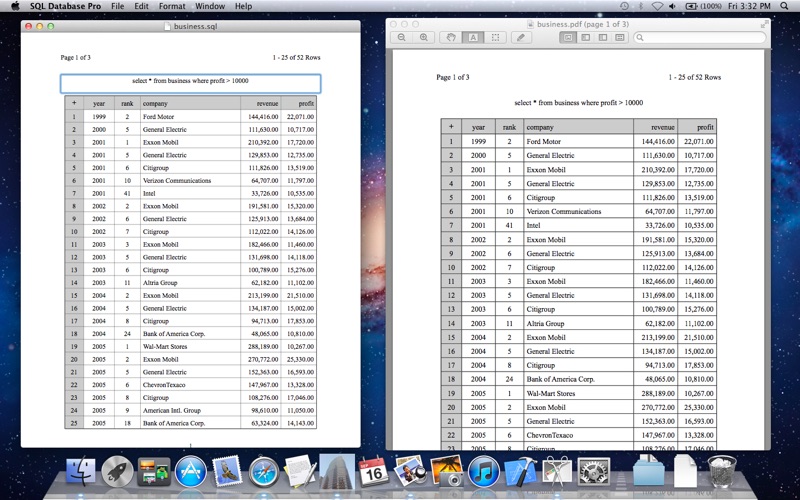Open the volume control in menu bar
The image size is (800, 500).
[672, 6]
